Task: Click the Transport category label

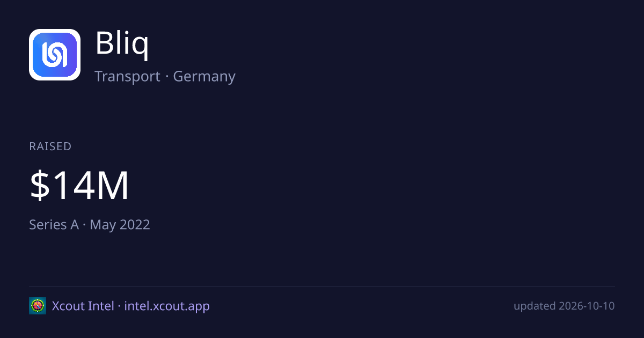Action: [x=127, y=76]
